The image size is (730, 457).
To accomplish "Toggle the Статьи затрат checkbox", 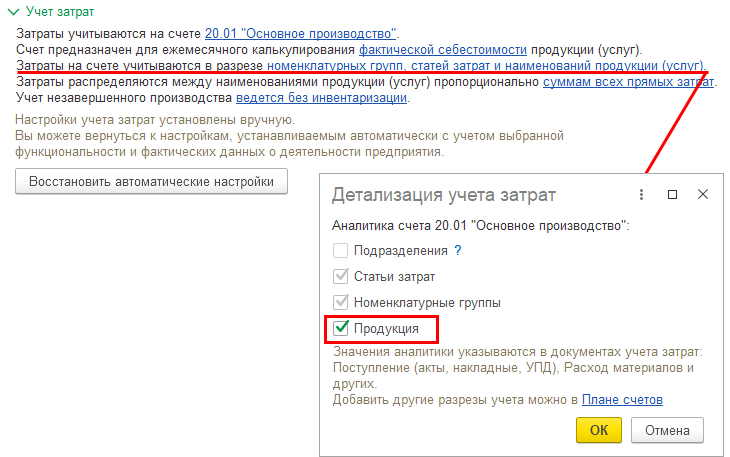I will click(340, 276).
